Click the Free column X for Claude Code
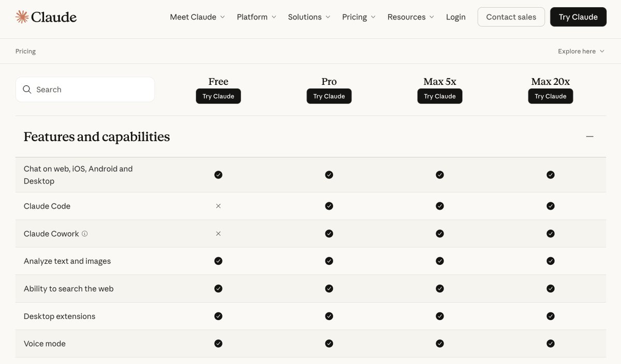The width and height of the screenshot is (621, 364). (218, 206)
